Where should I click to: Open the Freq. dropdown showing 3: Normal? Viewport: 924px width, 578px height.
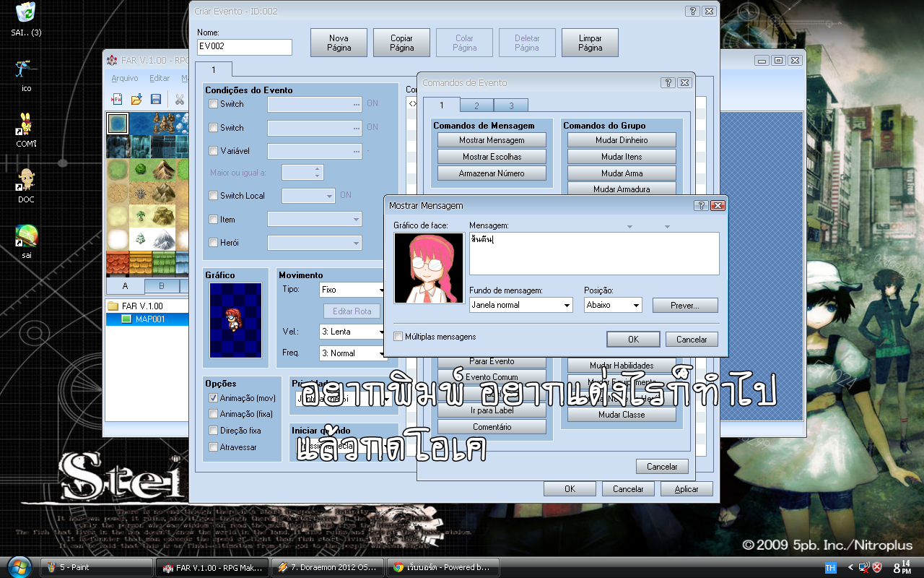pyautogui.click(x=352, y=353)
